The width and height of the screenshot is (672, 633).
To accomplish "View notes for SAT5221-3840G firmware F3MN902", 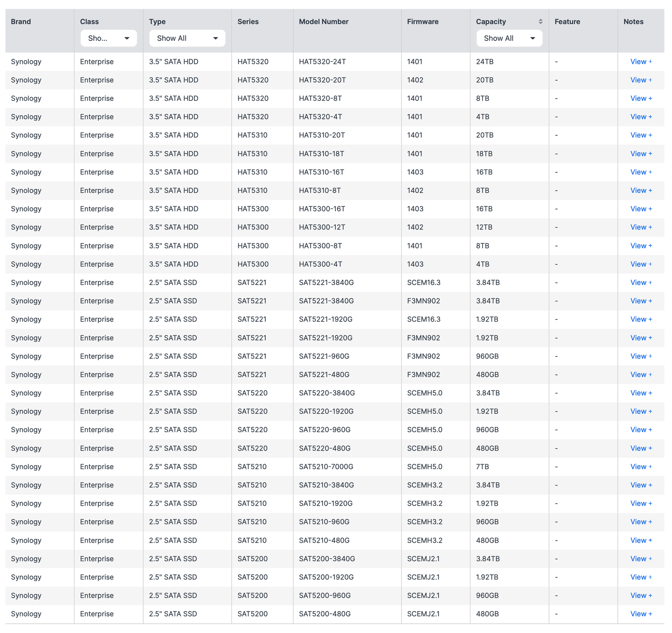I will [x=641, y=301].
